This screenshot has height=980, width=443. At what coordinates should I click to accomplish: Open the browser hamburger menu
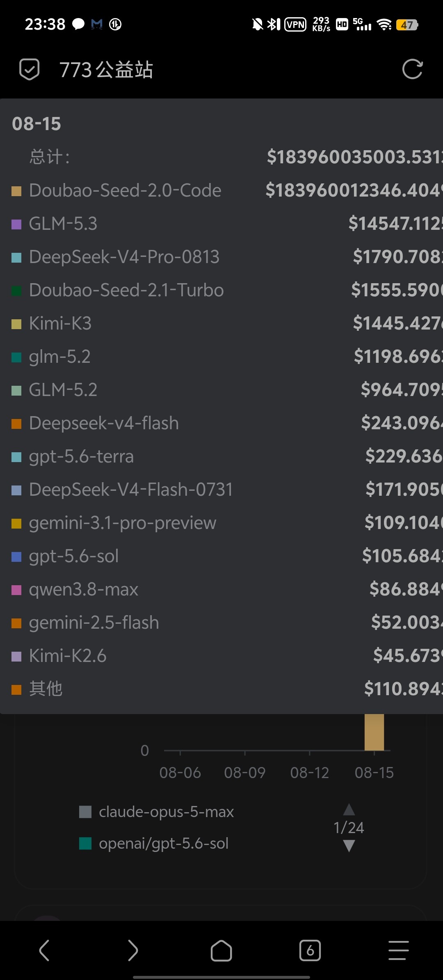[398, 950]
